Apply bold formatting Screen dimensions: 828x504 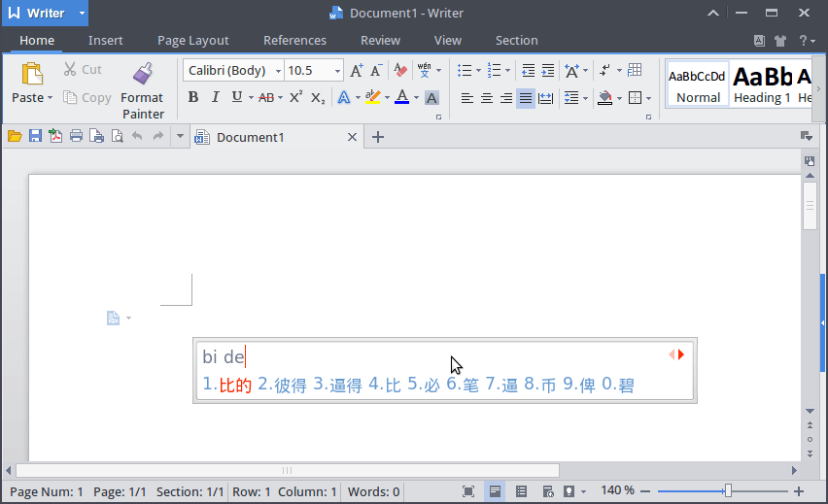tap(192, 97)
